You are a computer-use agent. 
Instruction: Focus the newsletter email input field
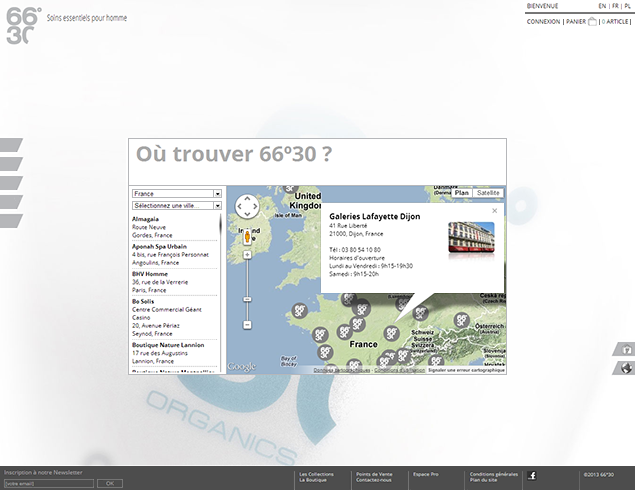point(49,484)
